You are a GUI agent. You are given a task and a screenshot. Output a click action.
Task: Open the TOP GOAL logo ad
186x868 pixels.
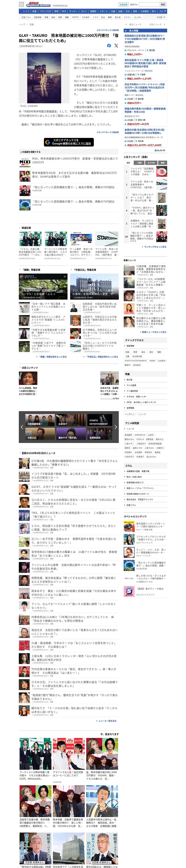pyautogui.click(x=129, y=579)
